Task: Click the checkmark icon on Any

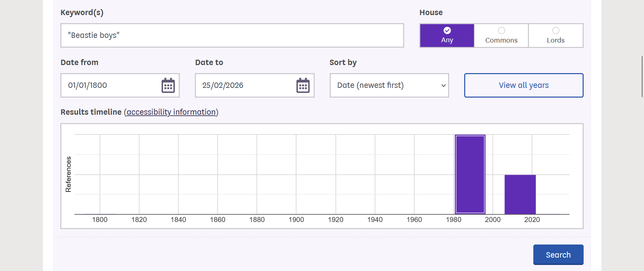Action: pos(447,31)
